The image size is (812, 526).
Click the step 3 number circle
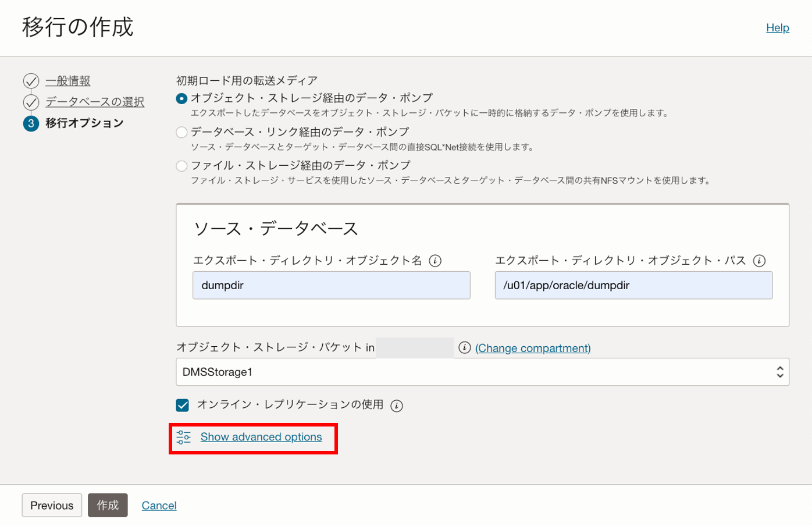coord(30,123)
